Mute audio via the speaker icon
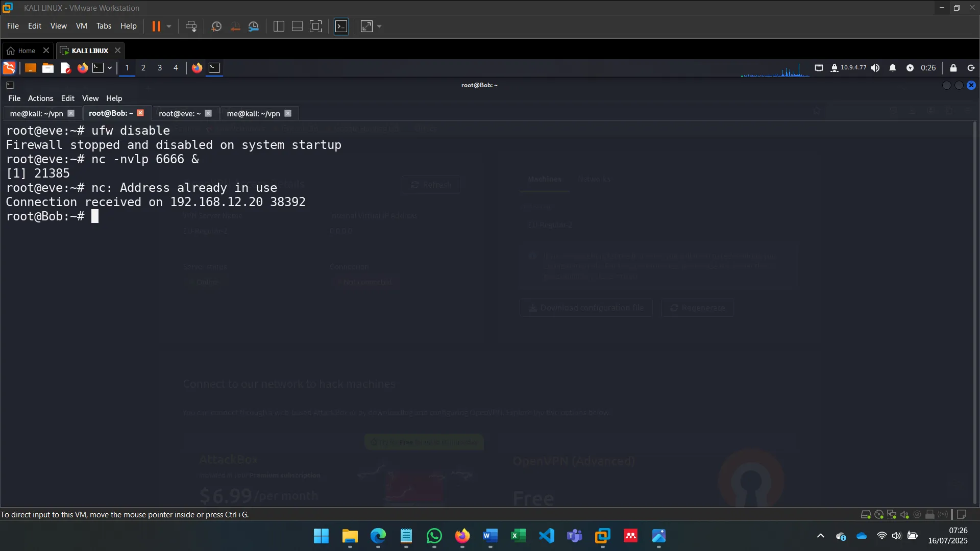 click(875, 68)
